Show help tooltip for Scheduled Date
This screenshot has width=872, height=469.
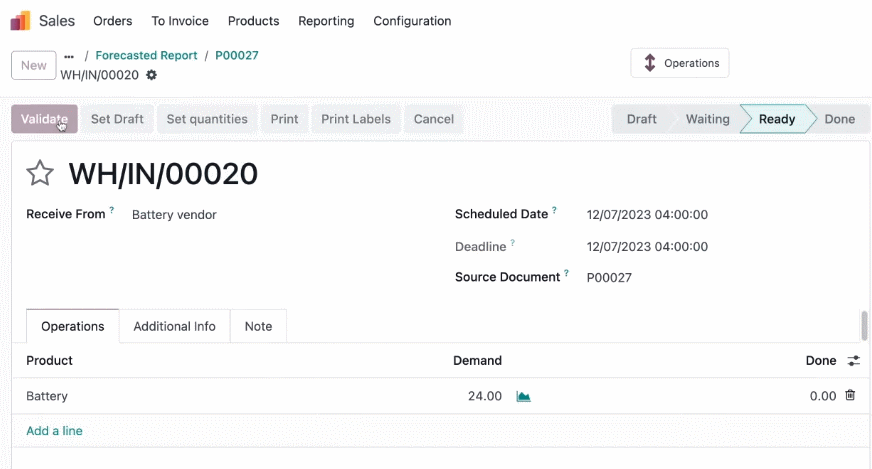coord(554,210)
